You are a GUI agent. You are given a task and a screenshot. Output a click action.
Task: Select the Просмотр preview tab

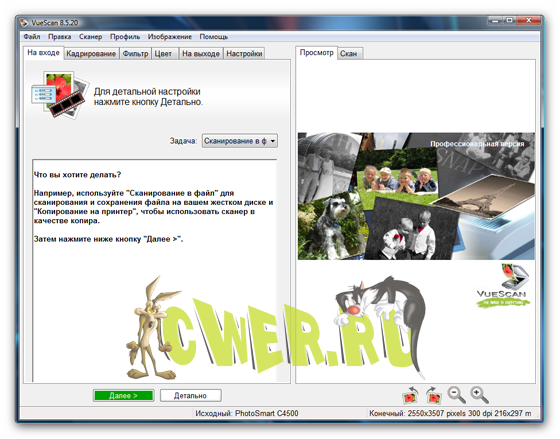click(316, 53)
